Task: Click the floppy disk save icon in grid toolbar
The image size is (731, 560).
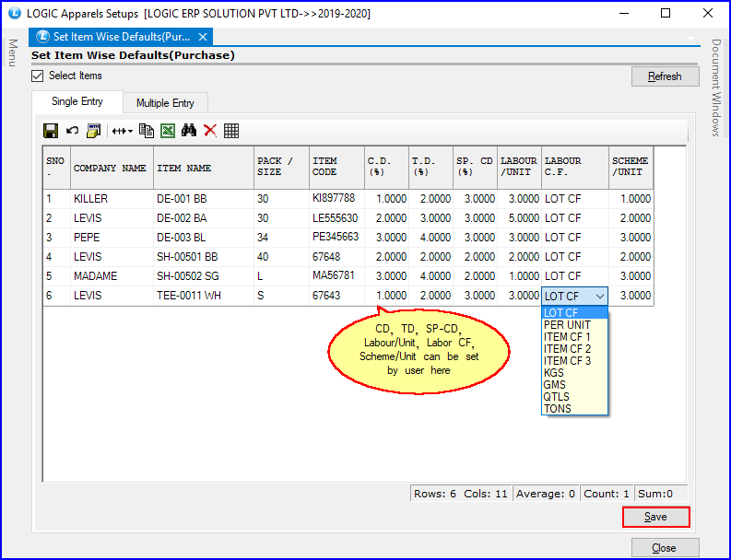Action: (x=51, y=131)
